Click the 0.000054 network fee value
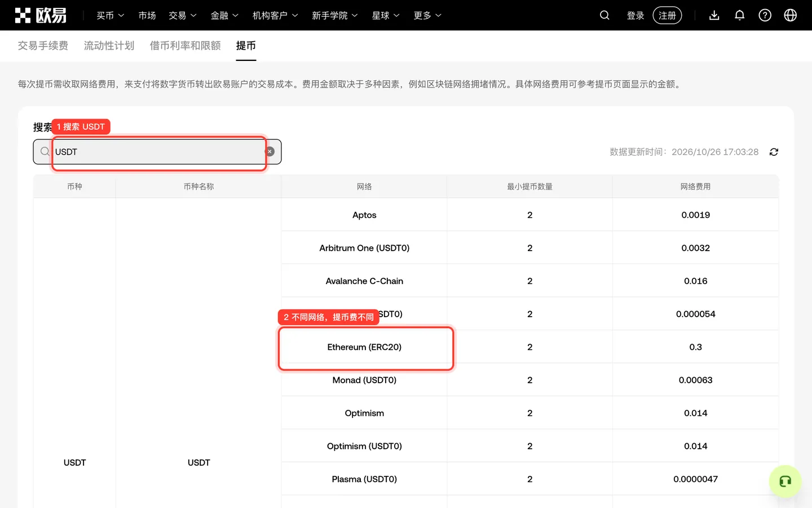This screenshot has width=812, height=508. pyautogui.click(x=695, y=314)
